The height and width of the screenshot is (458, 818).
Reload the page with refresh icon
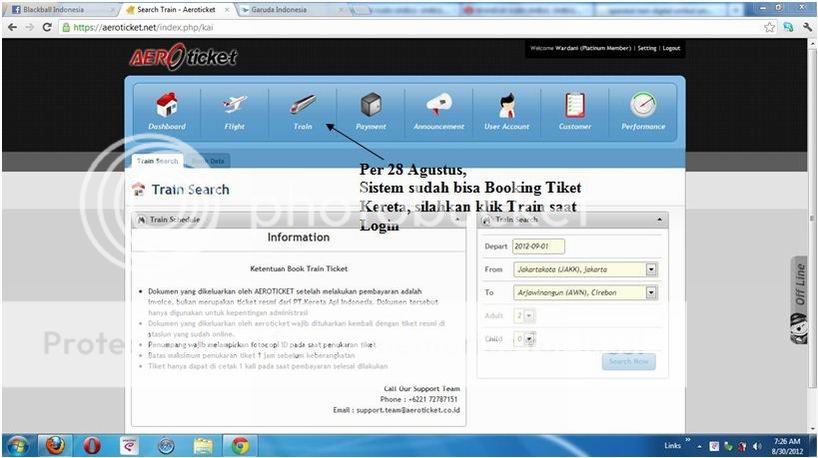coord(47,27)
